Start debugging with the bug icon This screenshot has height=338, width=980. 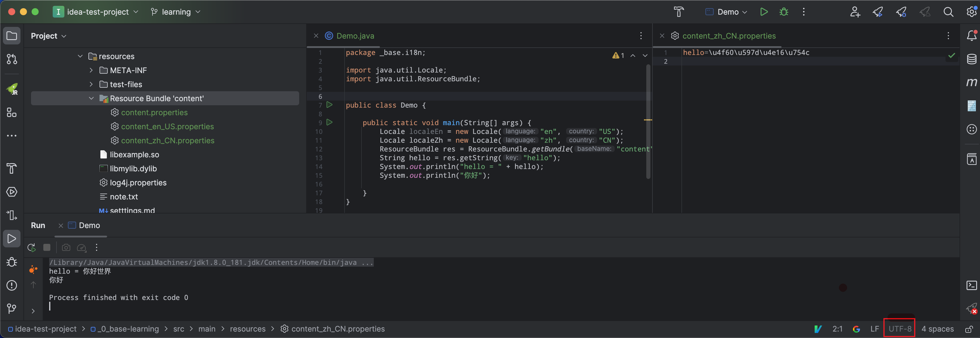(x=784, y=12)
